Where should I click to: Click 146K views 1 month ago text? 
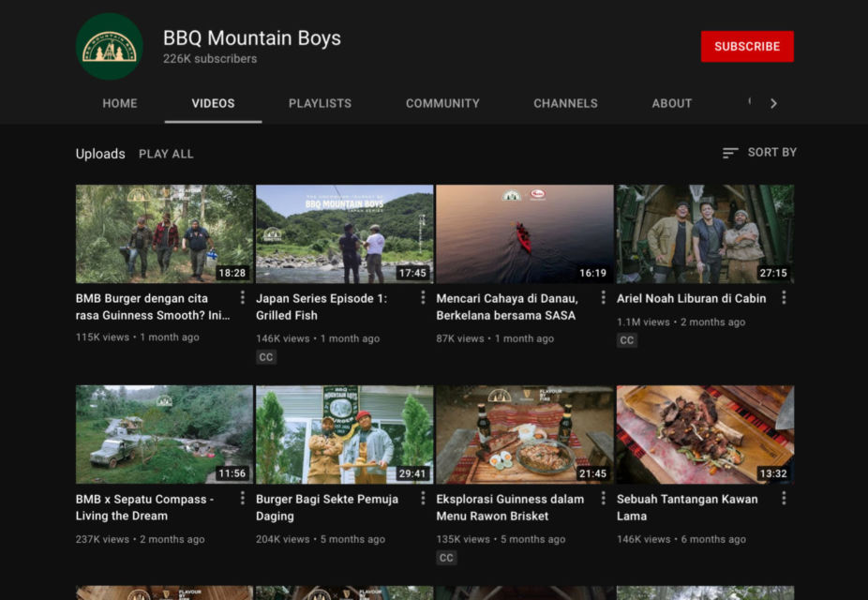(x=318, y=338)
